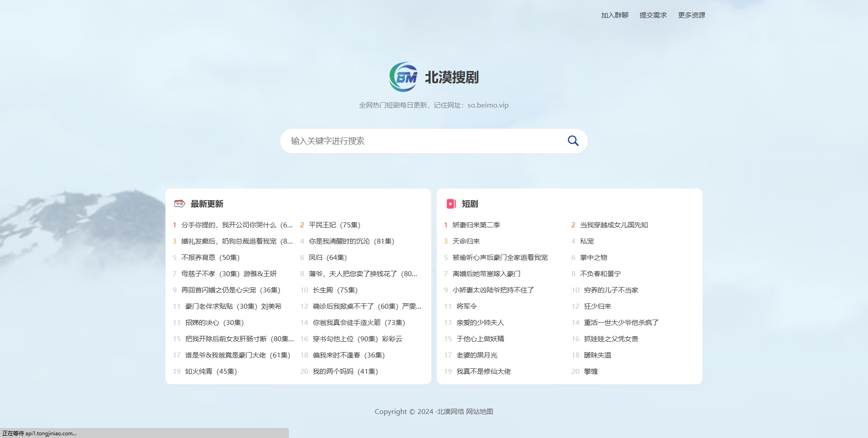Open 平民王妃（75集）
This screenshot has width=868, height=438.
(335, 225)
